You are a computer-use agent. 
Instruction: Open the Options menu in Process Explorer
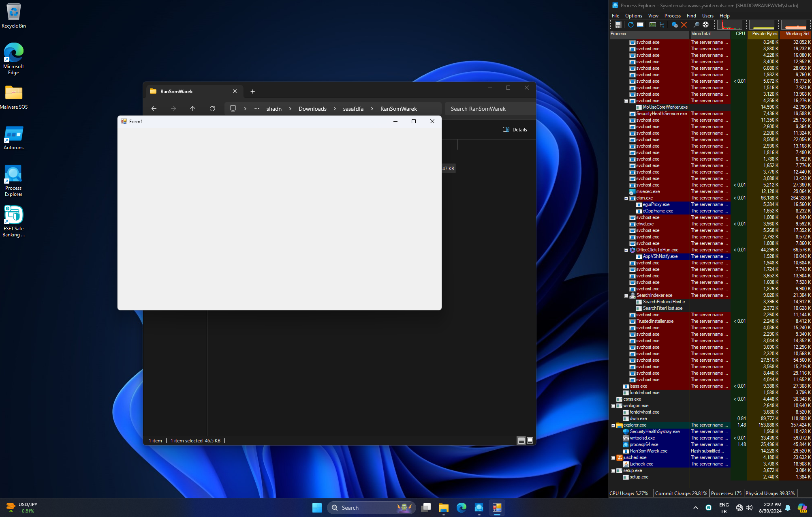click(x=633, y=15)
